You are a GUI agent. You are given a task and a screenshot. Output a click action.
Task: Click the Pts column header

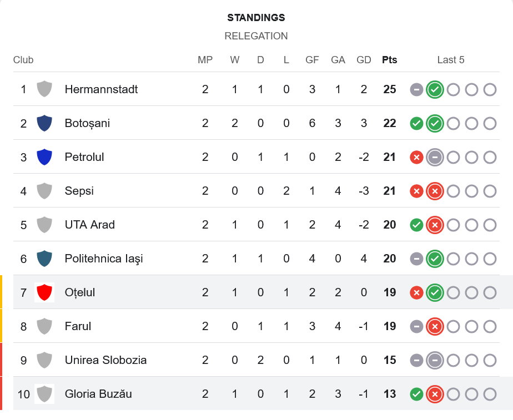[389, 60]
